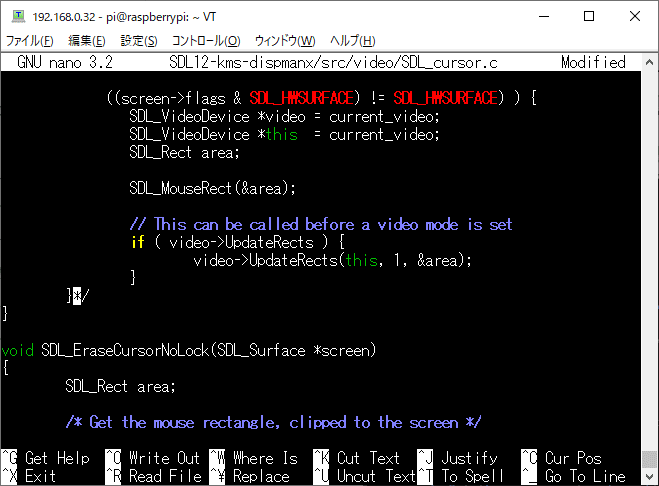Open the ウィンドウ(W) menu

[x=285, y=41]
